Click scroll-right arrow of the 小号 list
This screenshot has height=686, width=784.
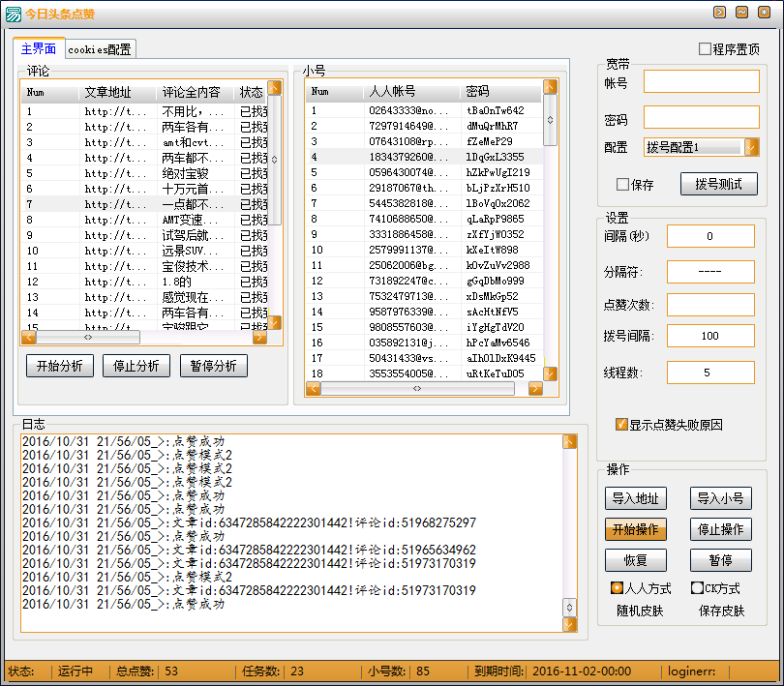point(535,388)
